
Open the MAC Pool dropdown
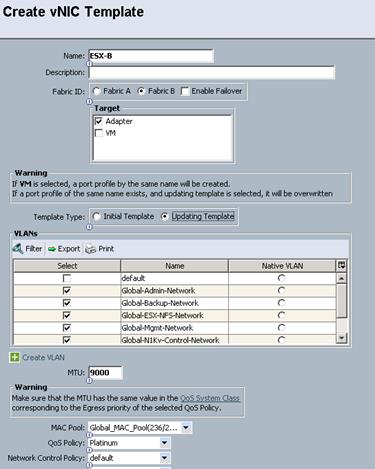pos(186,427)
